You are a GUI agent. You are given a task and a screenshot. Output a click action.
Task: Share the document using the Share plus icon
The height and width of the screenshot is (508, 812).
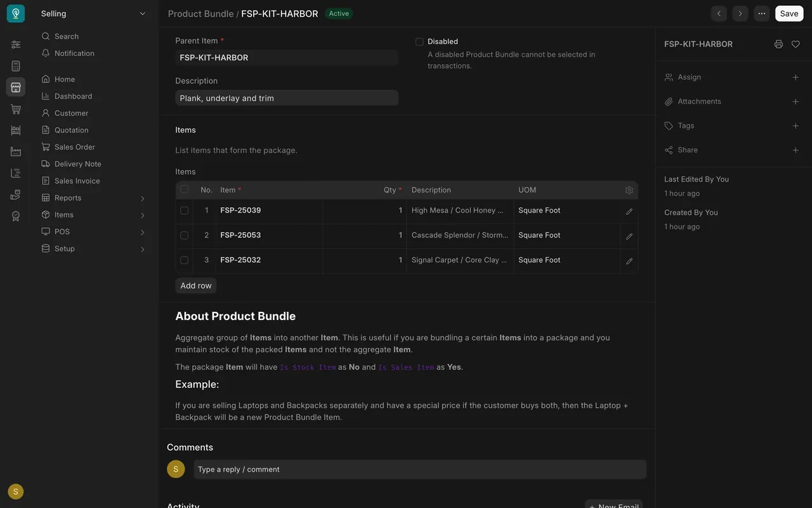(796, 150)
